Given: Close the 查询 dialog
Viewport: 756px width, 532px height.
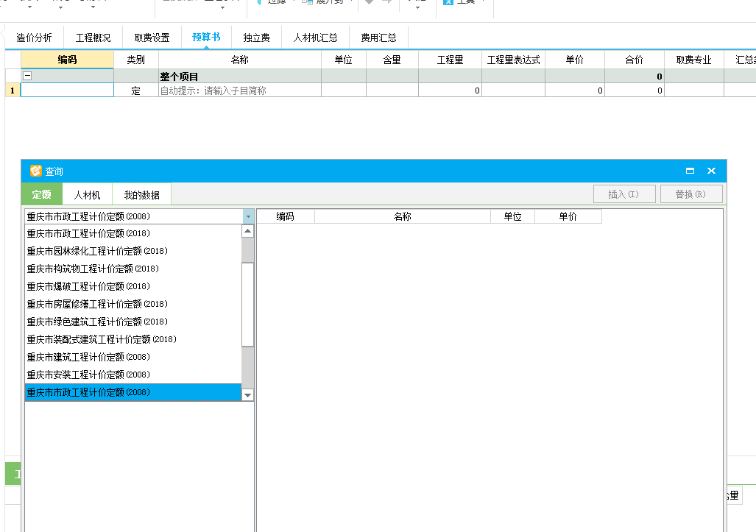Looking at the screenshot, I should pyautogui.click(x=711, y=171).
